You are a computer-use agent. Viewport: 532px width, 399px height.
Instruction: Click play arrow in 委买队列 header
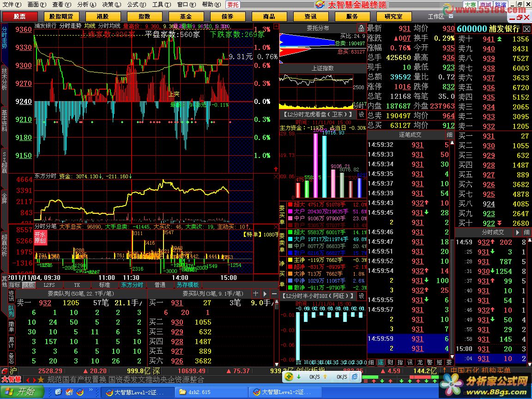(265, 294)
